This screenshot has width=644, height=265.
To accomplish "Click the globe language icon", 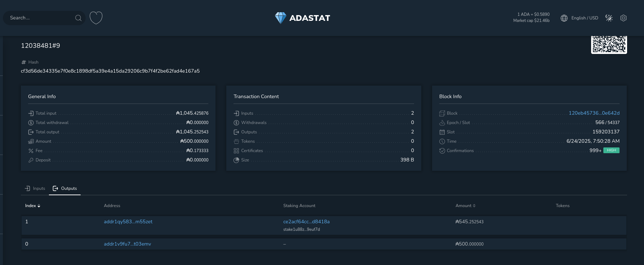I will pos(564,18).
